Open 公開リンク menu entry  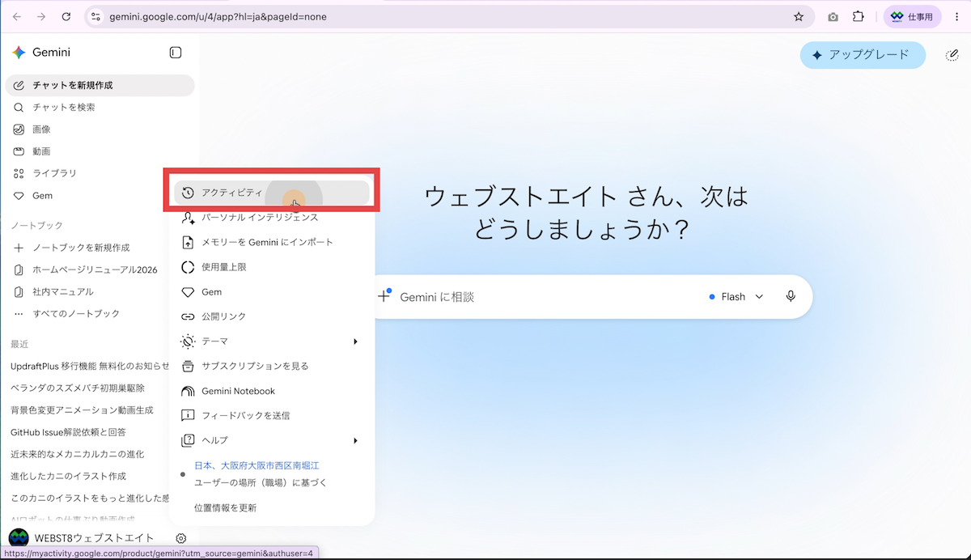[x=272, y=316]
